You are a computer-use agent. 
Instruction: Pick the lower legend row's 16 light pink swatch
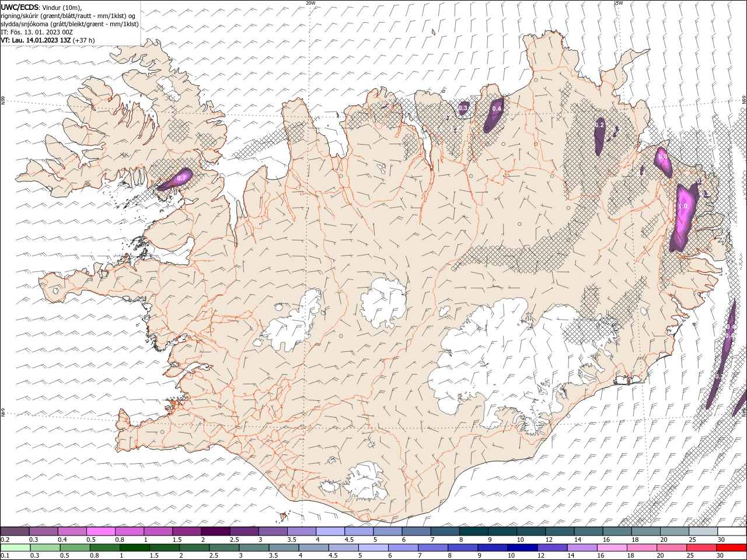click(613, 548)
